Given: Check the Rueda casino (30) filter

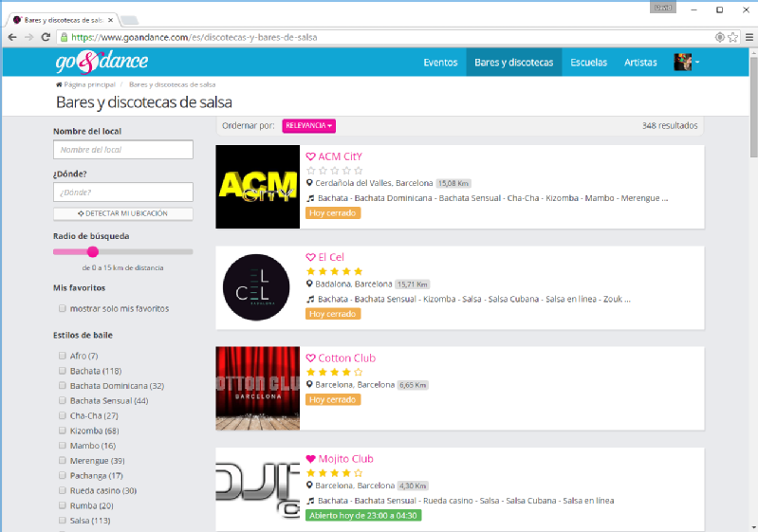Looking at the screenshot, I should click(63, 490).
